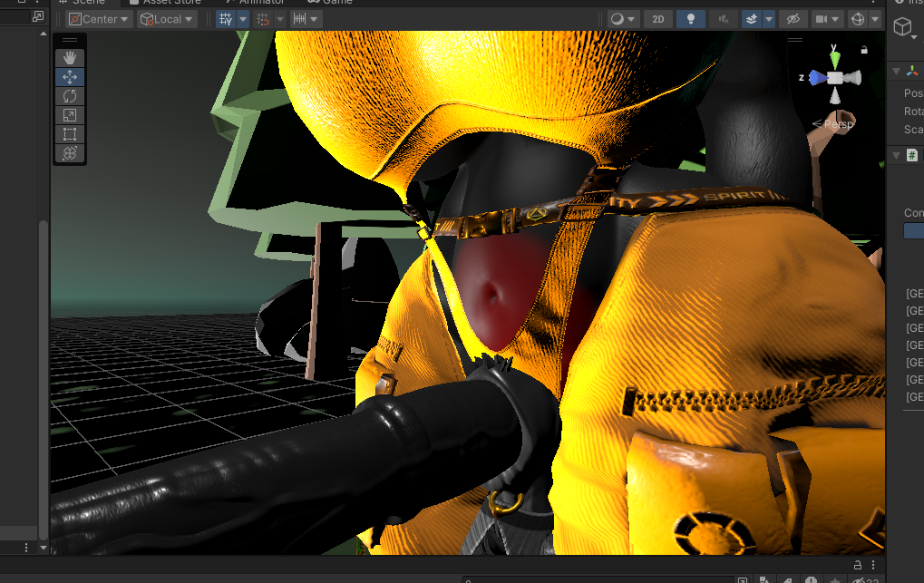Image resolution: width=924 pixels, height=583 pixels.
Task: Open the scene camera settings
Action: coord(827,19)
